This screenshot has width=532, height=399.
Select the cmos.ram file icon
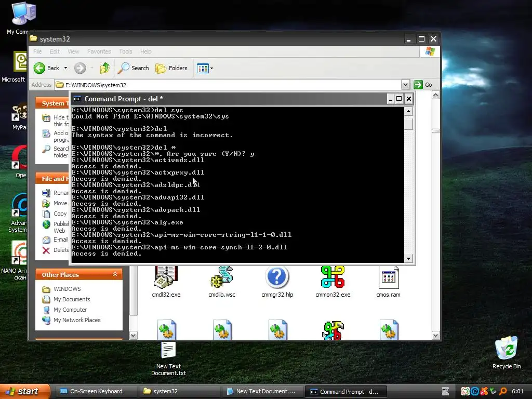[389, 277]
